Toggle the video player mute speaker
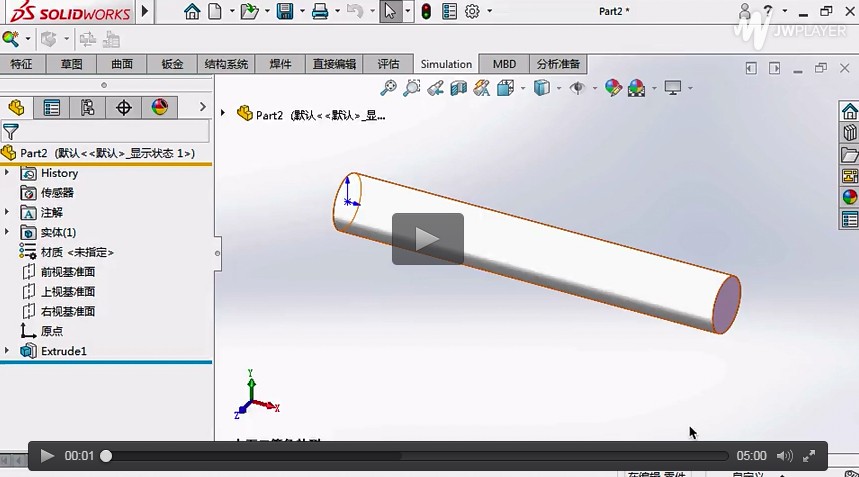The width and height of the screenshot is (859, 477). (x=784, y=456)
